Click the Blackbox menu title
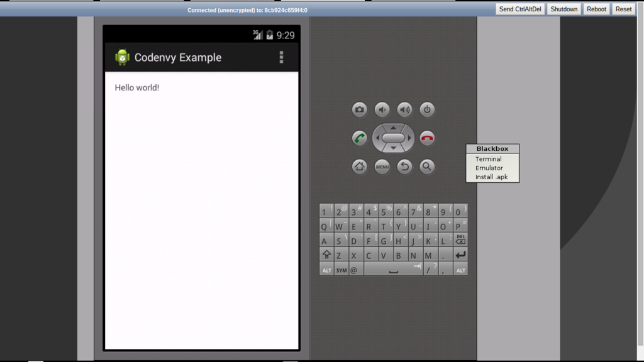This screenshot has height=362, width=644. click(492, 148)
